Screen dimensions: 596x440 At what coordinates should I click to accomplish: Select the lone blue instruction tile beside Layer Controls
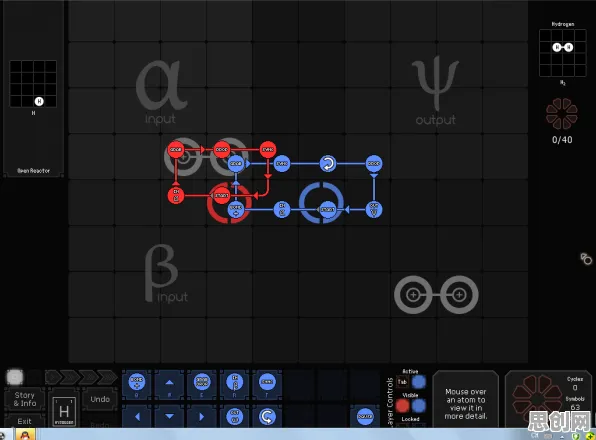[365, 417]
